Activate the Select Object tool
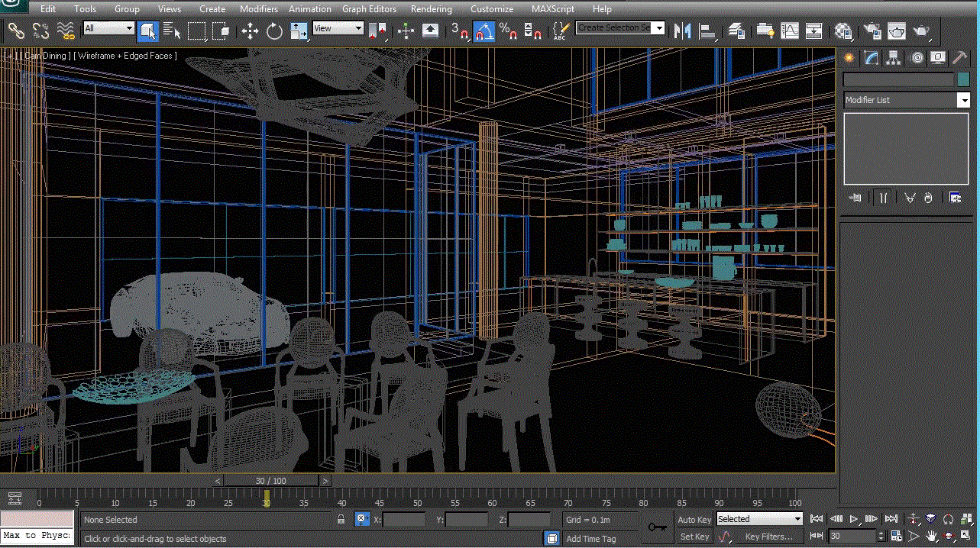980x548 pixels. coord(148,31)
